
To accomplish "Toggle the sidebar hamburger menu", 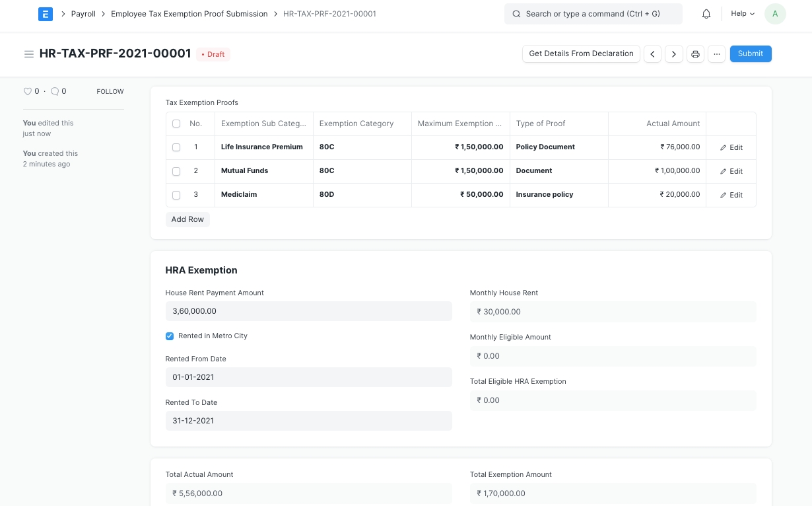I will tap(29, 54).
